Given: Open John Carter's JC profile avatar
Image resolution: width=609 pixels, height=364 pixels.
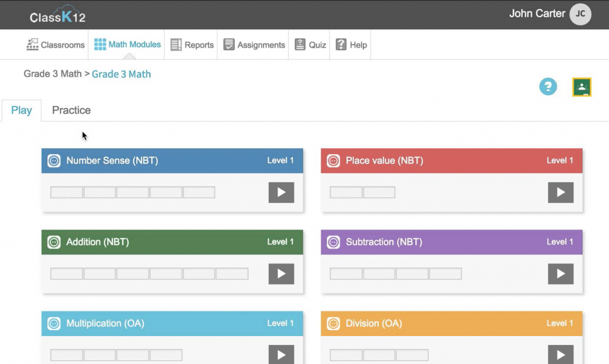Looking at the screenshot, I should tap(580, 14).
